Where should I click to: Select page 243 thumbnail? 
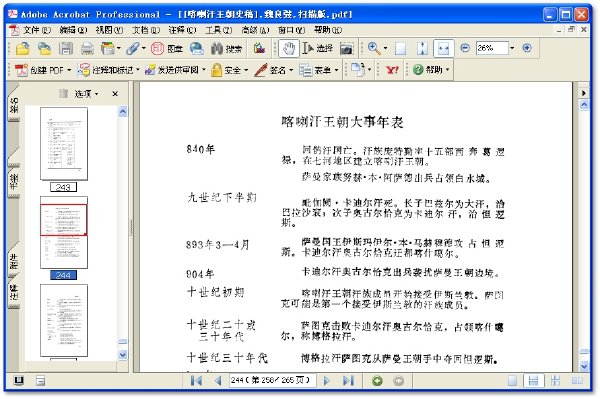pos(64,143)
